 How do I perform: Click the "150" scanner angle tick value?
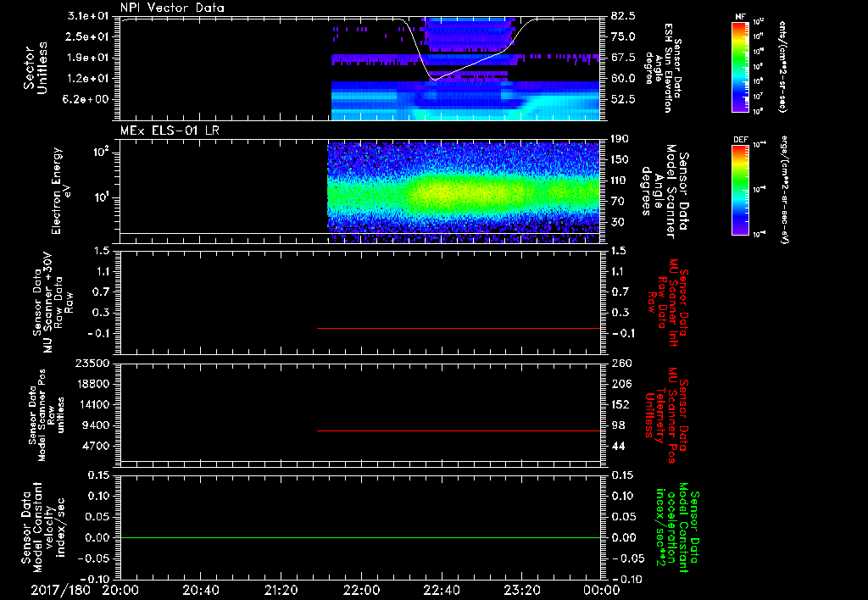[620, 160]
